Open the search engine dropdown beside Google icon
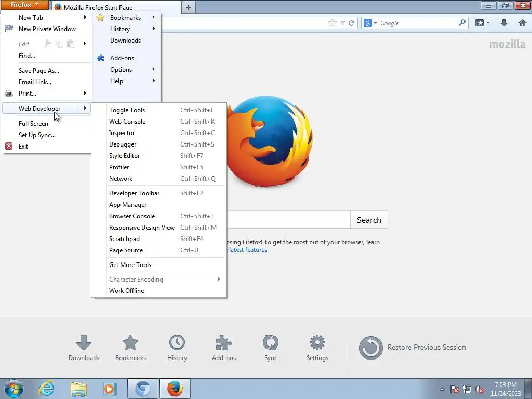The width and height of the screenshot is (532, 399). (x=375, y=23)
